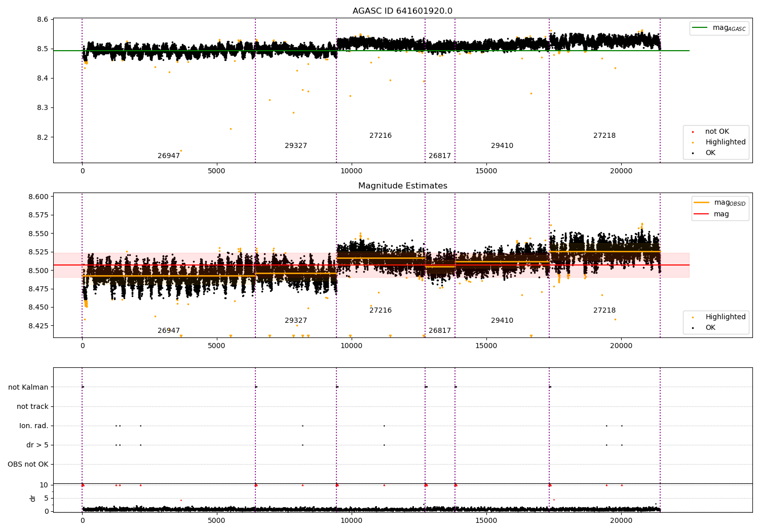Select the 'Ion. rad.' axis label
This screenshot has width=760, height=532.
pos(34,426)
